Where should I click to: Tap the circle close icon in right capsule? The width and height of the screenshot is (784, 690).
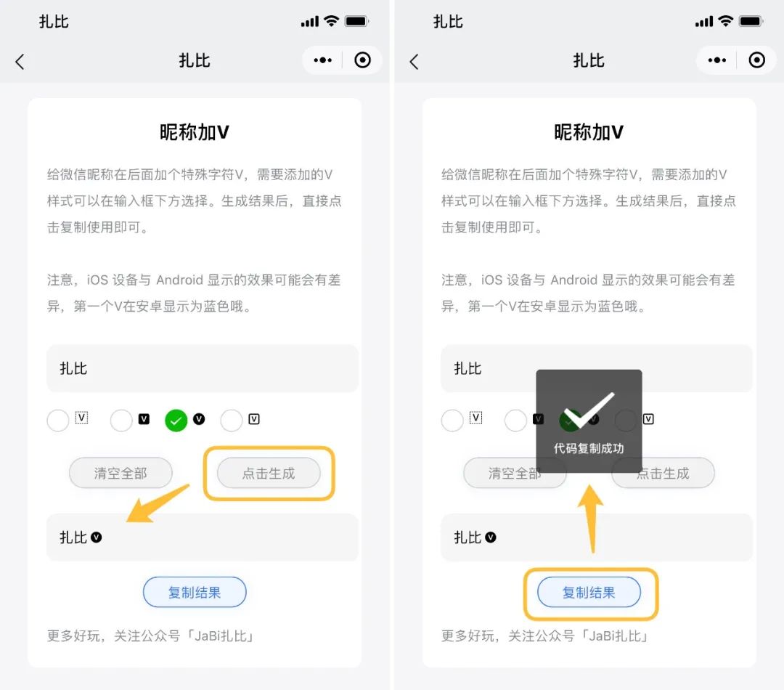point(756,60)
